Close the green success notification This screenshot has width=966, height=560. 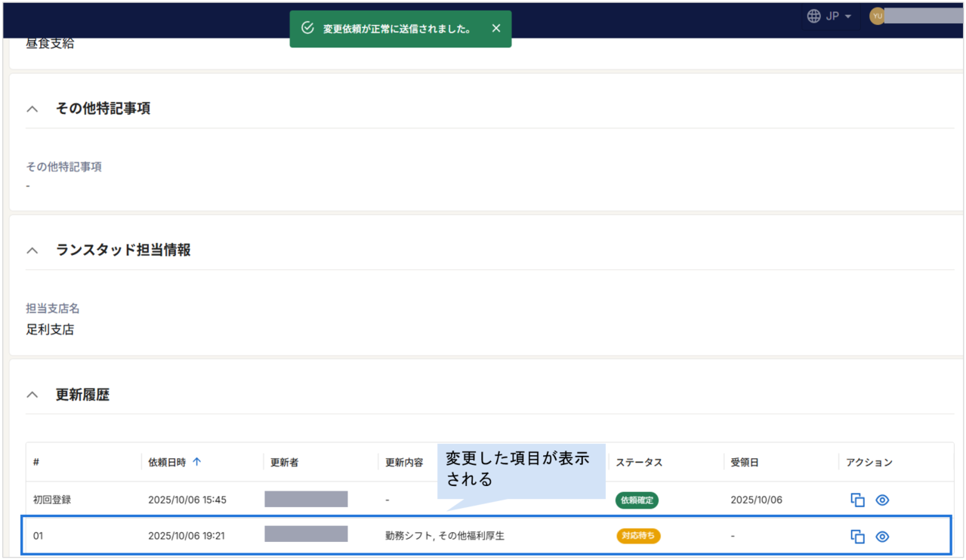(495, 29)
